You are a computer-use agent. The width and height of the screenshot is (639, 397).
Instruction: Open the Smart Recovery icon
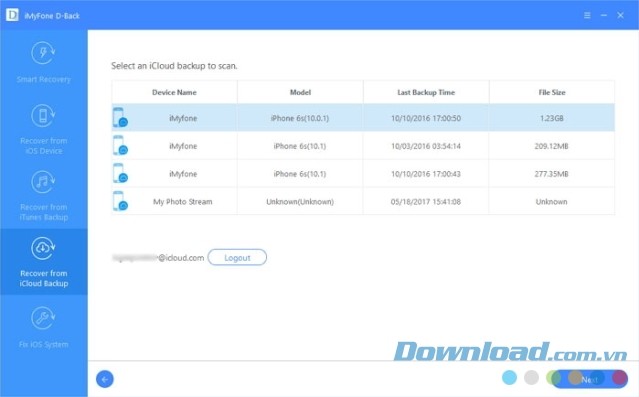click(x=43, y=53)
